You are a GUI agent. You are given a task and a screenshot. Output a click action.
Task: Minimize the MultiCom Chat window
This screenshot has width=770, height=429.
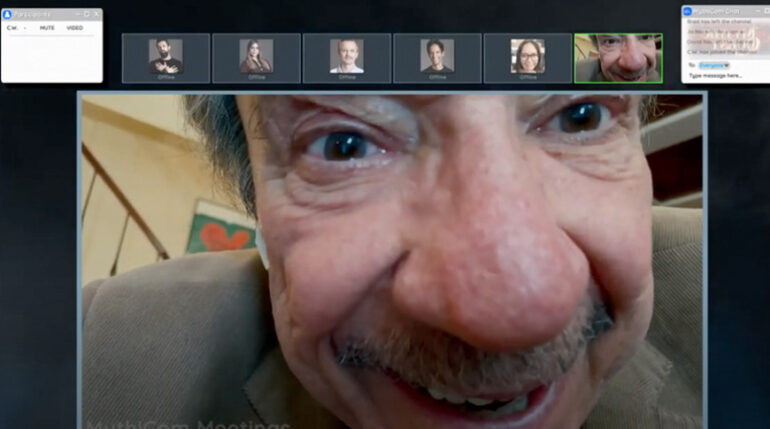coord(759,11)
